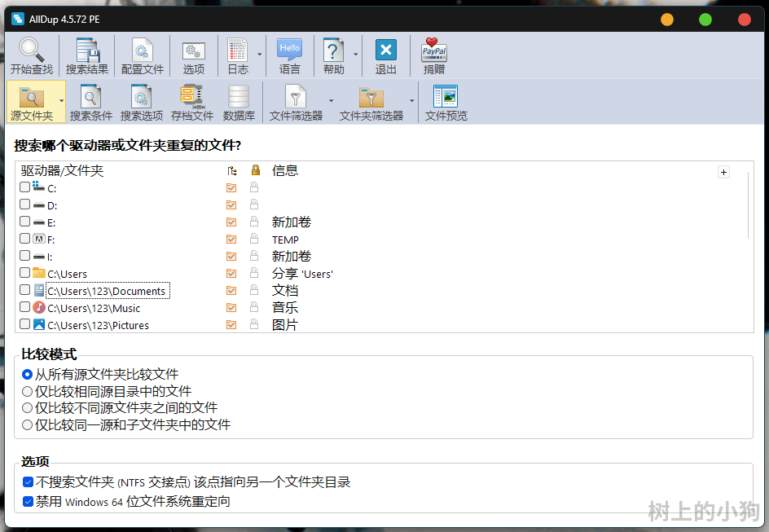Click the 退出 exit icon

click(386, 56)
